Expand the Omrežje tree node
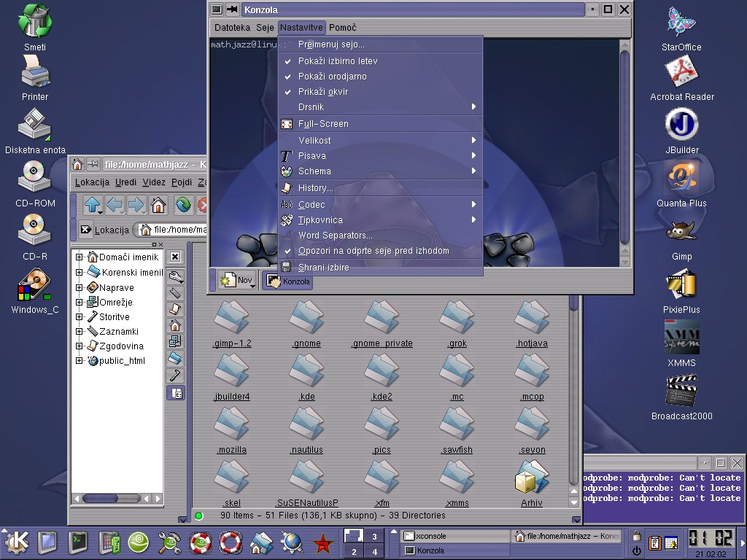The image size is (747, 560). coord(79,302)
